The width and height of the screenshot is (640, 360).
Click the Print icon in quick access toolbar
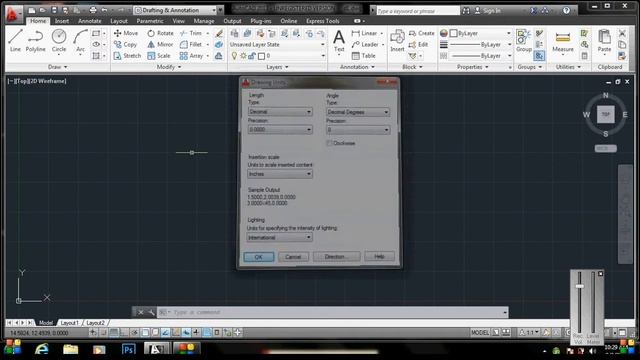pyautogui.click(x=93, y=10)
